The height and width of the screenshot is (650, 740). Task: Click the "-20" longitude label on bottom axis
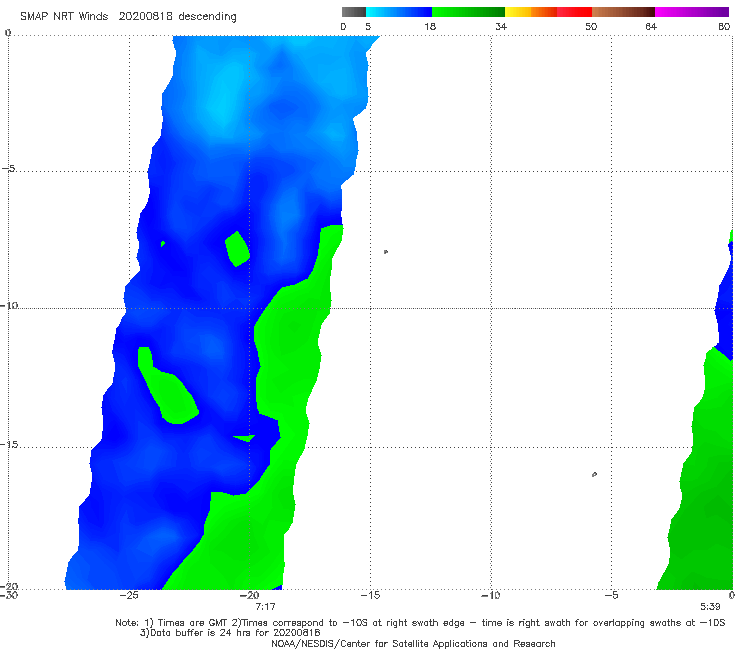[x=250, y=595]
